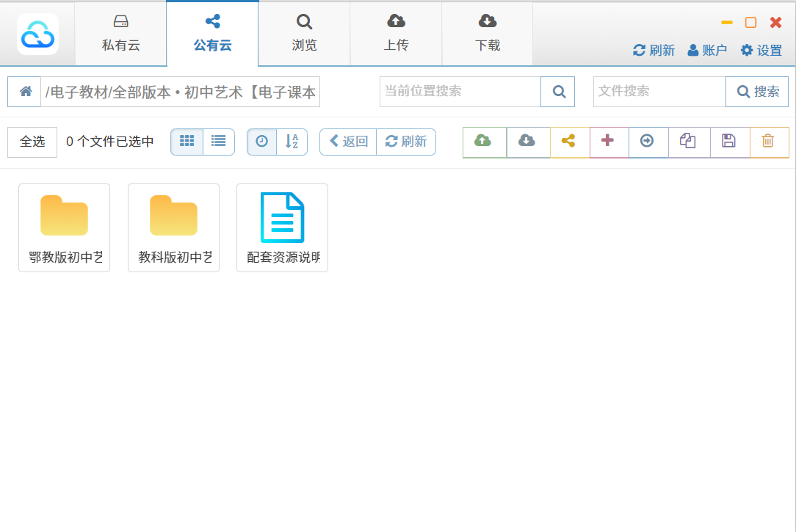
Task: Maximize the window
Action: (750, 22)
